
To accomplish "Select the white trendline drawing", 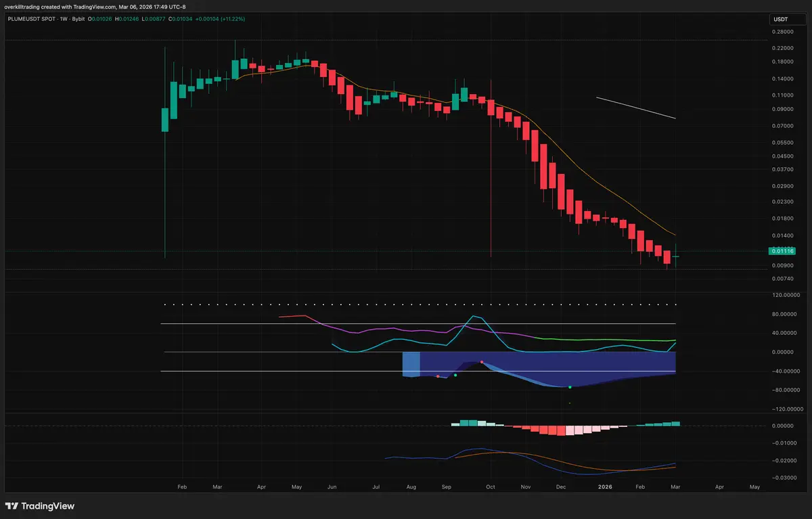I will click(x=636, y=108).
